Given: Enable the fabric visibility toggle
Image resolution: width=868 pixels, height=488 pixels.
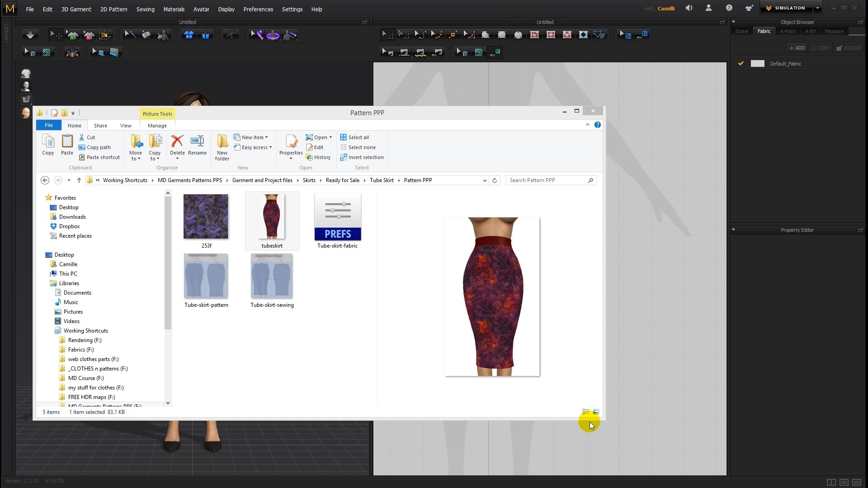Looking at the screenshot, I should pyautogui.click(x=741, y=64).
